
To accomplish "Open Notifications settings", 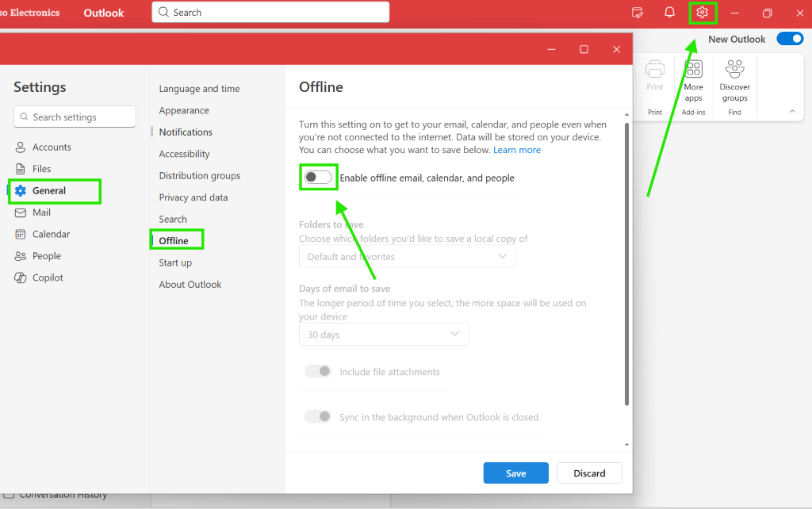I will [186, 132].
